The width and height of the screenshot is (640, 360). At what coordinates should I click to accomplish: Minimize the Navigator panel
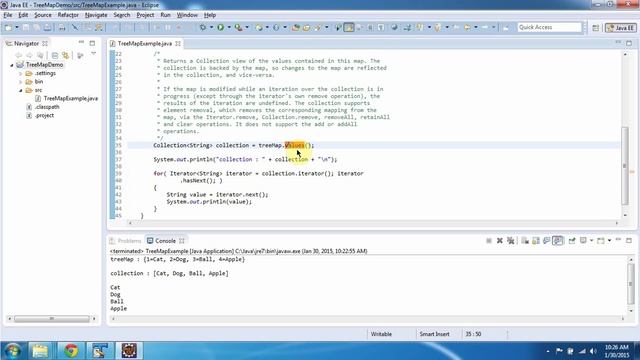pyautogui.click(x=81, y=42)
